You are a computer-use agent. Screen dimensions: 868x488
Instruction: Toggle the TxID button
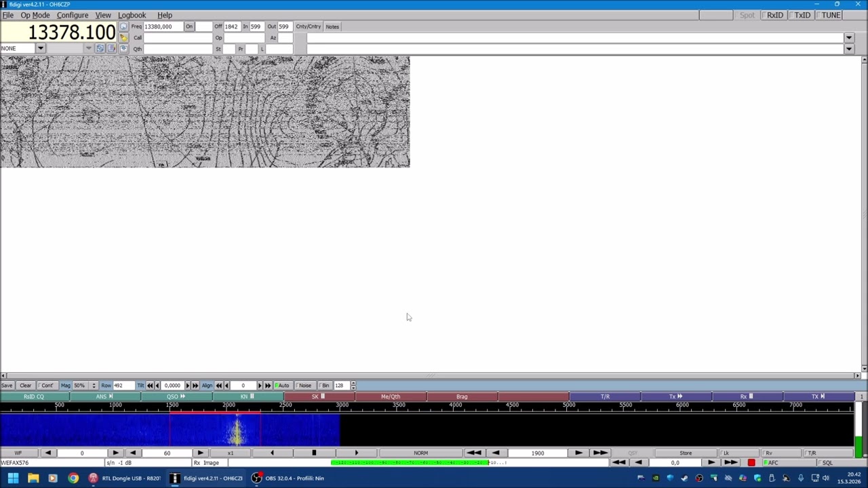(x=802, y=15)
